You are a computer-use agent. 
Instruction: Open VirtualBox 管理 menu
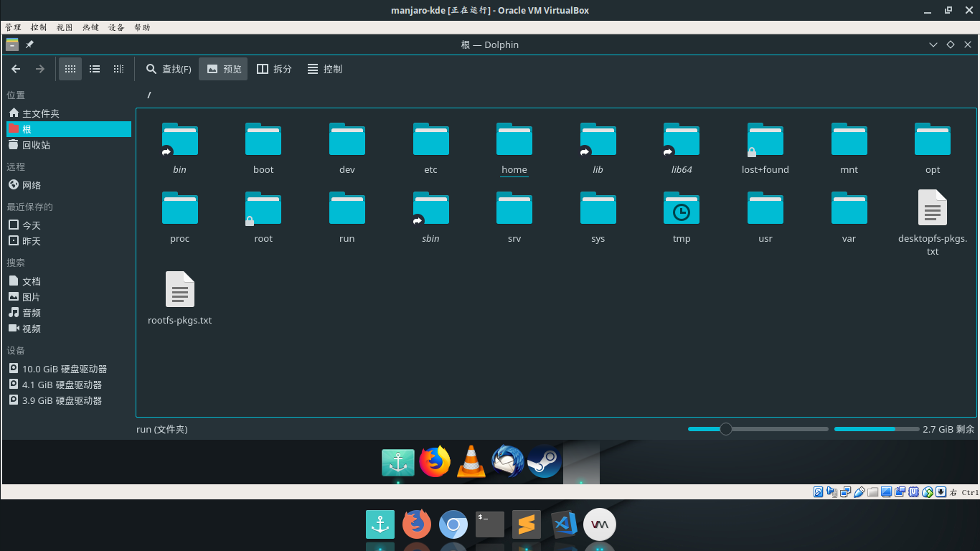[13, 27]
